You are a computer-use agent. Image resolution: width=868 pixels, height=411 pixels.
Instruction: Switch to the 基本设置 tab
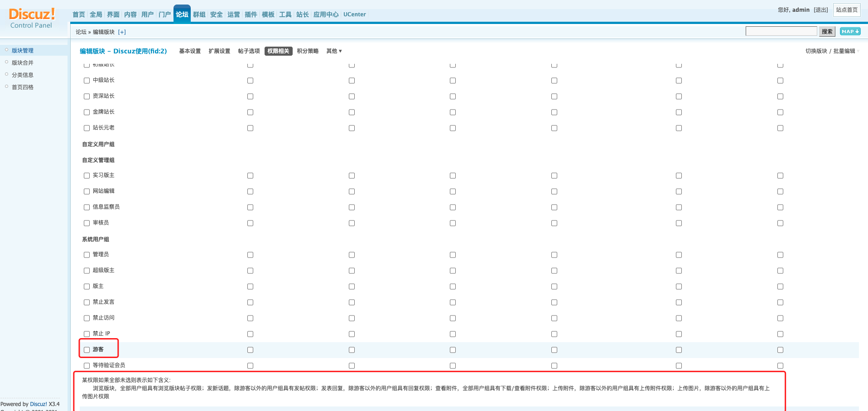pos(190,51)
